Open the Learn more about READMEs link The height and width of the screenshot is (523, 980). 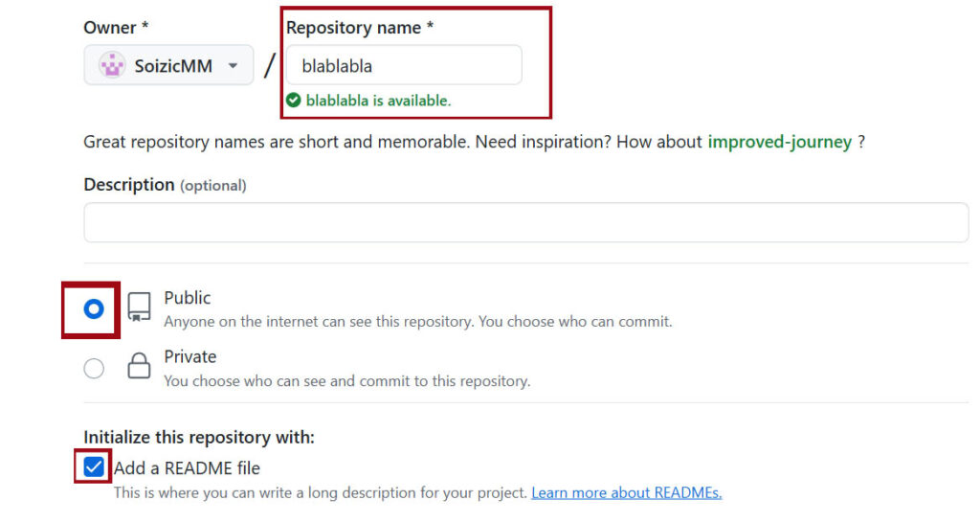(x=626, y=493)
